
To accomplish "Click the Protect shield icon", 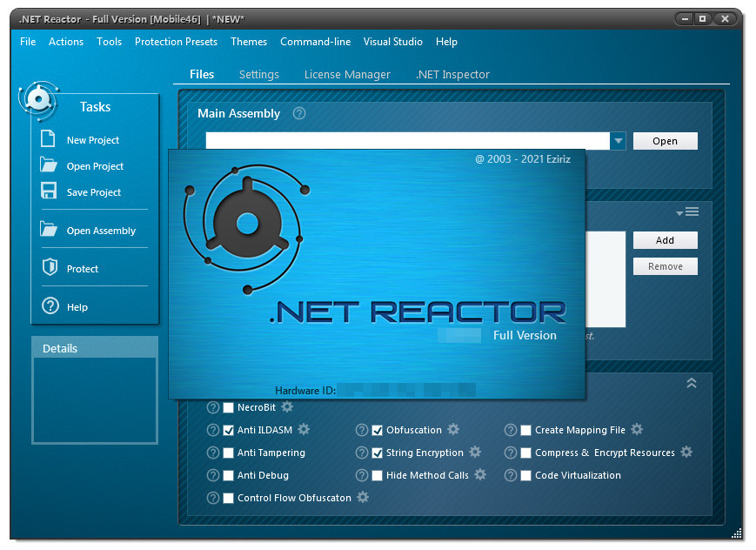I will (50, 267).
